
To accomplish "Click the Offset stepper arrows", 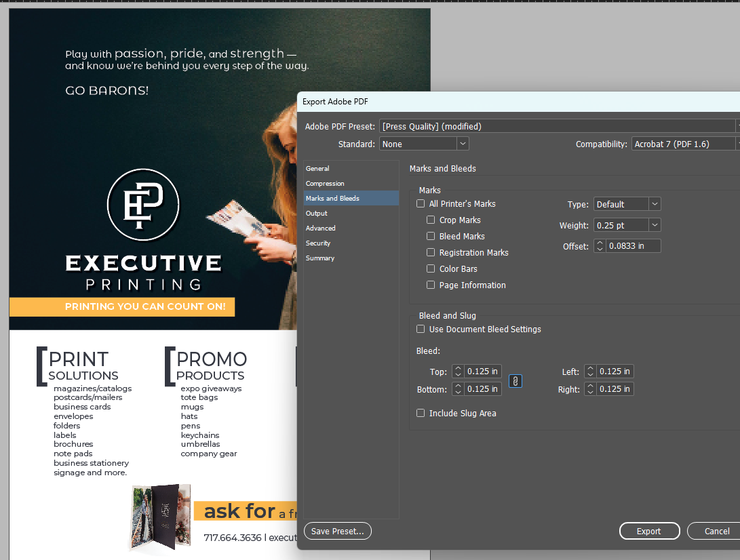I will [600, 246].
